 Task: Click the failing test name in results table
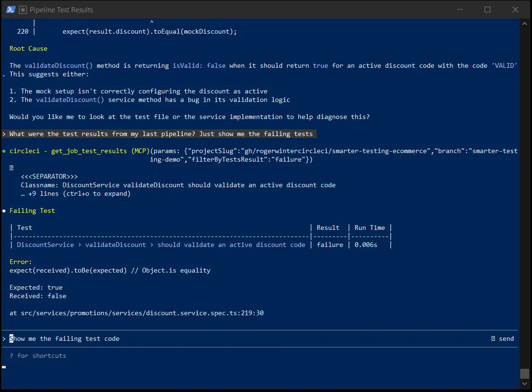(161, 245)
